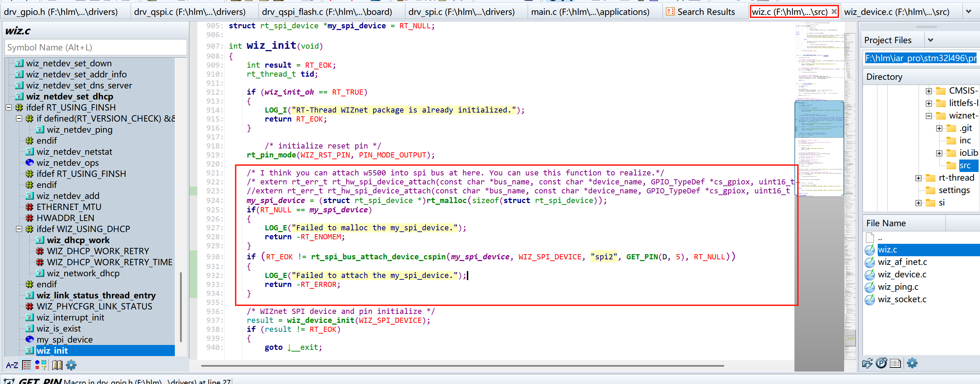Click the open project folder icon
This screenshot has height=384, width=980.
[x=867, y=364]
